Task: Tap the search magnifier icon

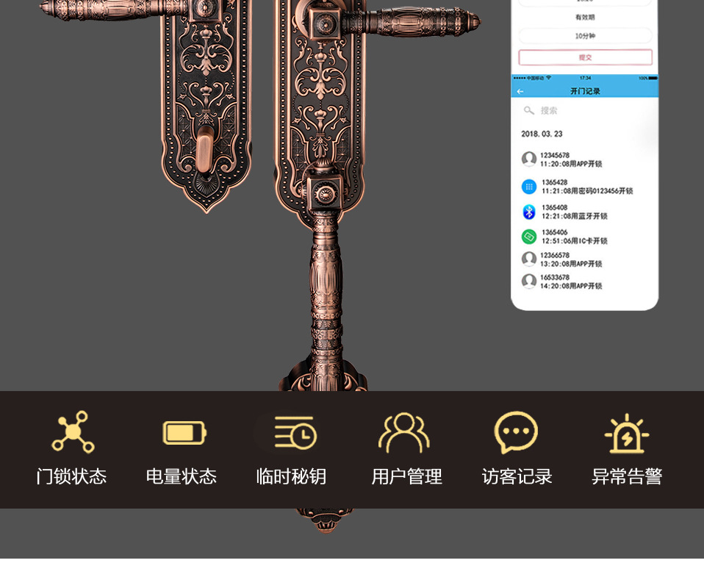Action: coord(529,110)
